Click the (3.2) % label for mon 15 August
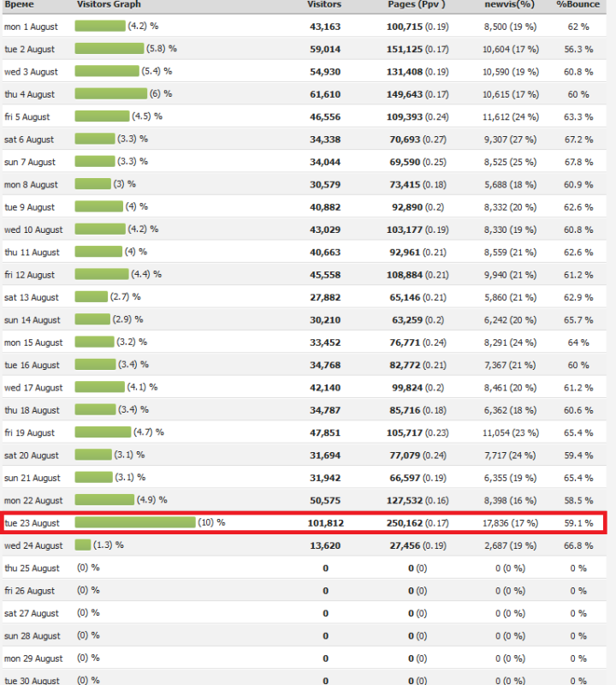The width and height of the screenshot is (616, 685). 132,342
